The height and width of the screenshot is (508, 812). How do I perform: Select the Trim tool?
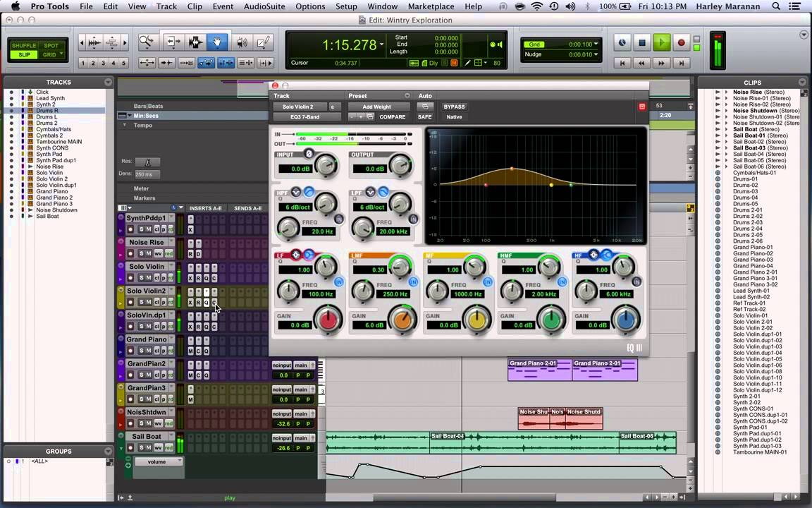pos(173,42)
